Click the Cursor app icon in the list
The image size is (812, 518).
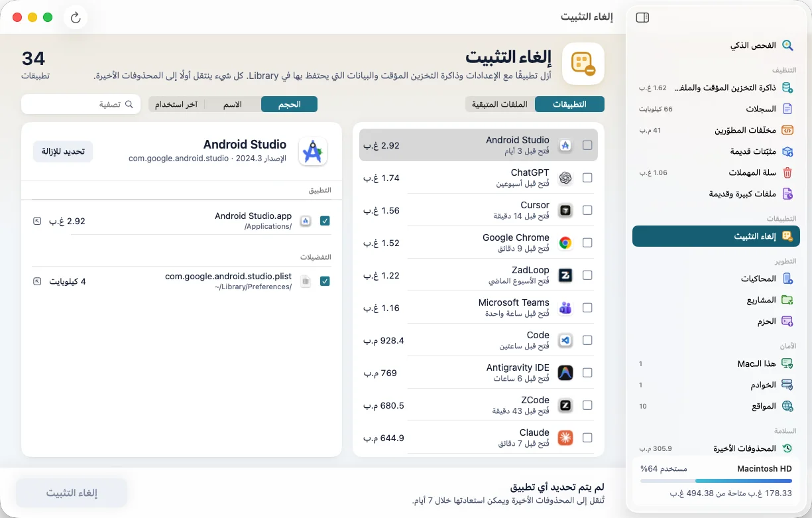click(565, 210)
